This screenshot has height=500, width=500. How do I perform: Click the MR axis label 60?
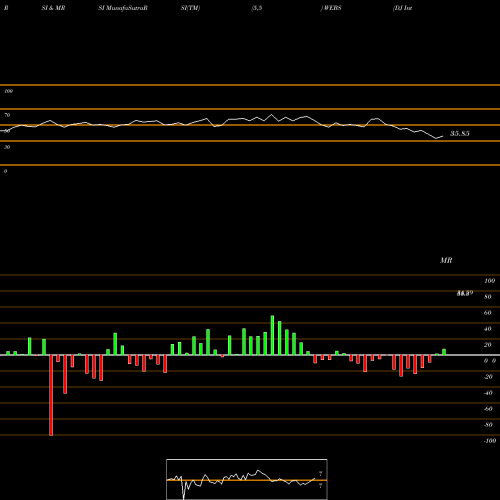click(x=487, y=313)
